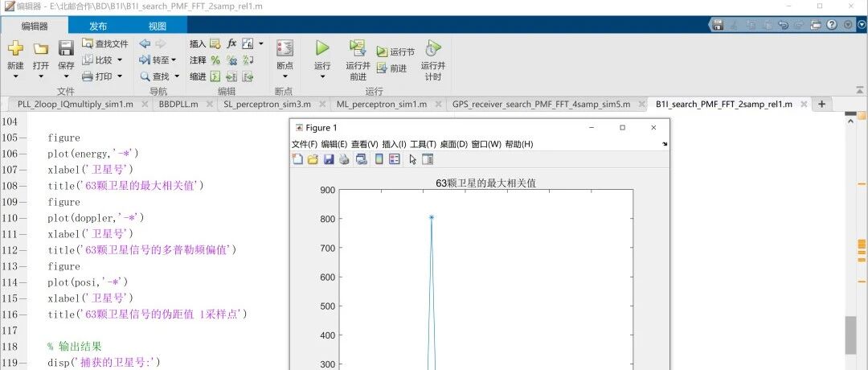Click undo in the quick access bar
Image resolution: width=868 pixels, height=370 pixels.
(783, 25)
